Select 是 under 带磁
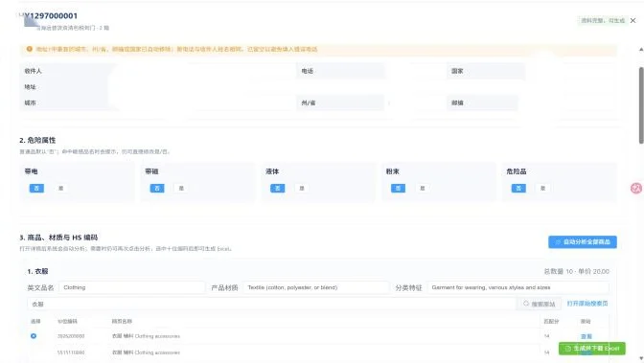Image resolution: width=644 pixels, height=363 pixels. click(x=181, y=188)
